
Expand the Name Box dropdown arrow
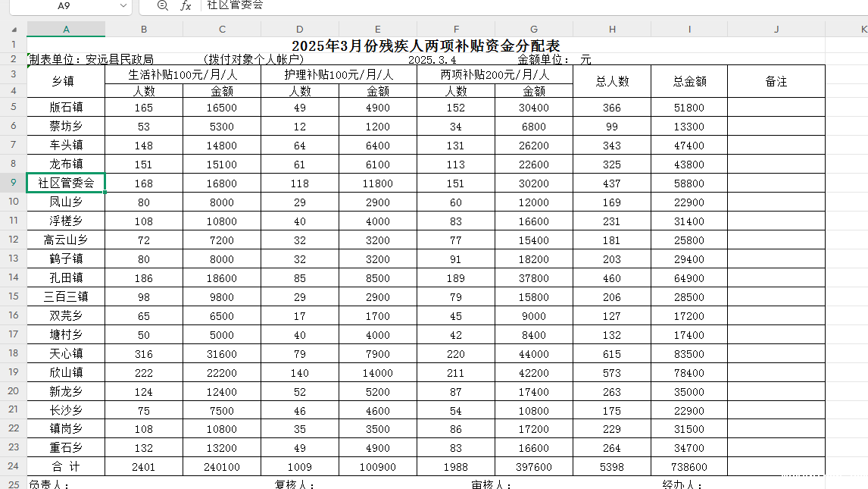123,5
